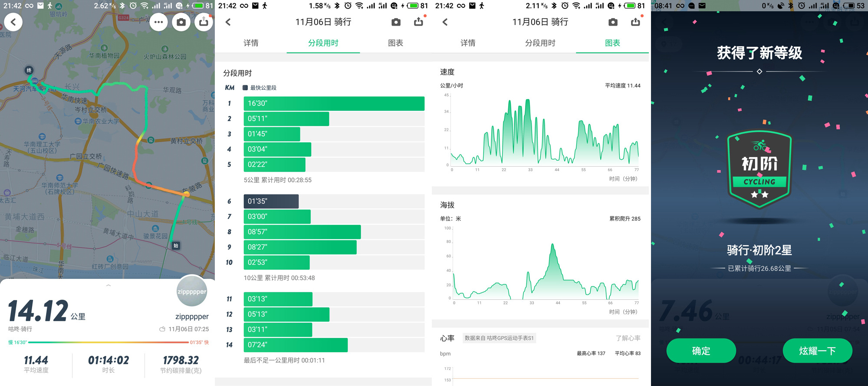The width and height of the screenshot is (868, 386).
Task: Tap the 确定 confirm button
Action: (x=701, y=350)
